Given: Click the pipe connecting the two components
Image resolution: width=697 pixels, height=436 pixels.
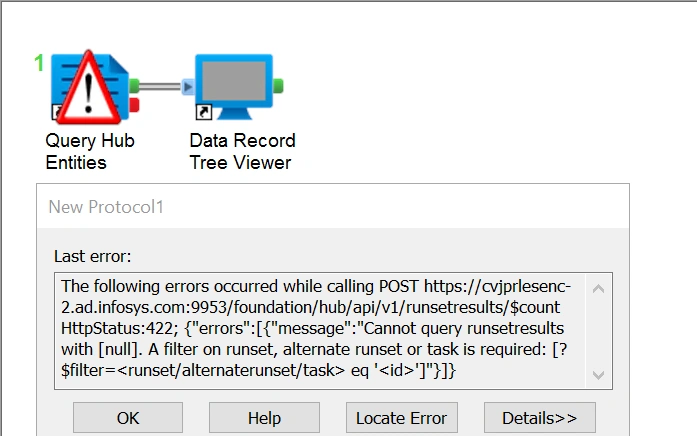Looking at the screenshot, I should pos(160,86).
